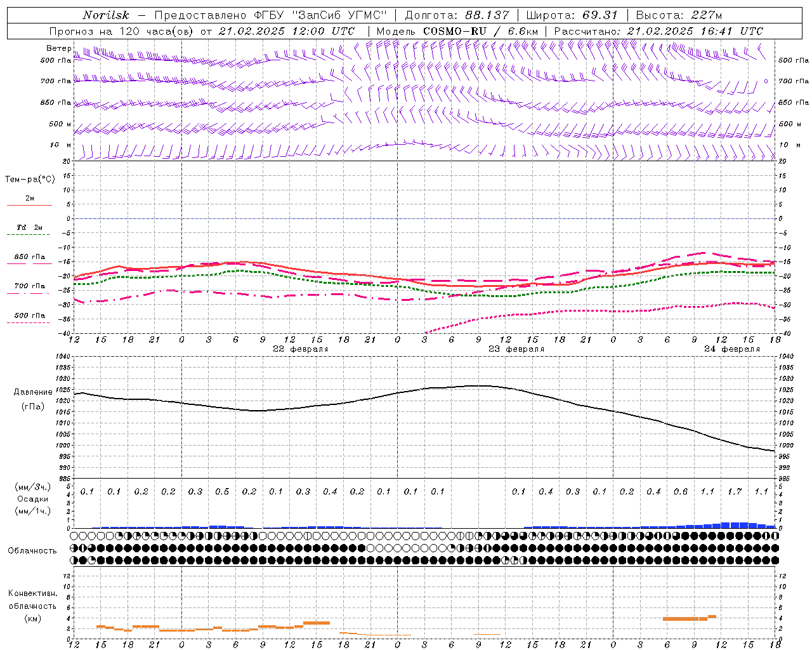Click the Облачность cloudiness label
Screen dimensions: 812x650
(32, 550)
